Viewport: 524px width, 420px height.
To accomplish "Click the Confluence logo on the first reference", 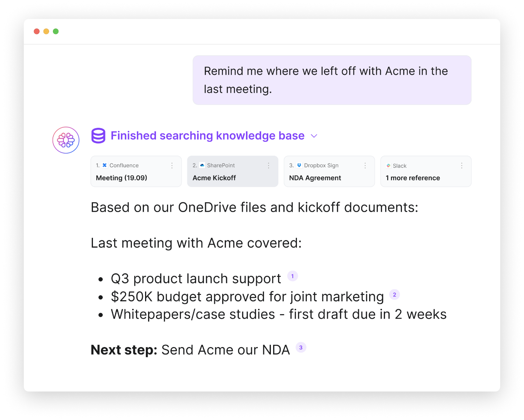I will 104,165.
